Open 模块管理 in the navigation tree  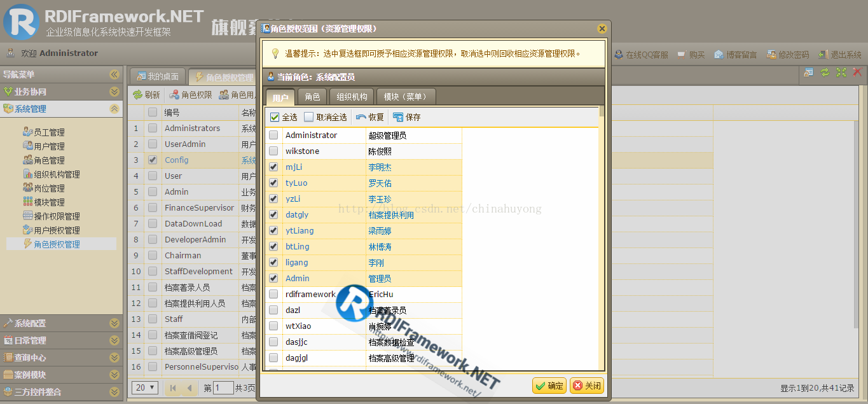pos(49,202)
